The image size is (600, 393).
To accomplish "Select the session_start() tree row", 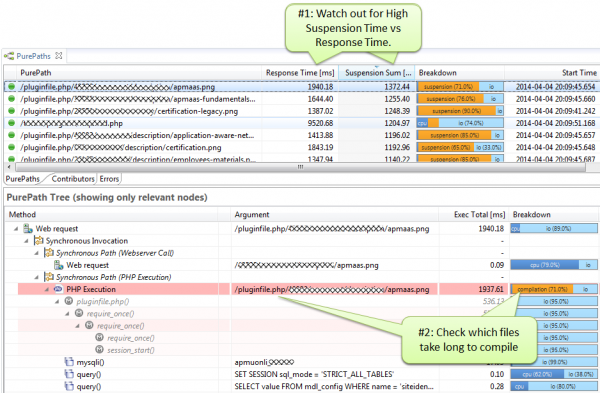I will (301, 350).
